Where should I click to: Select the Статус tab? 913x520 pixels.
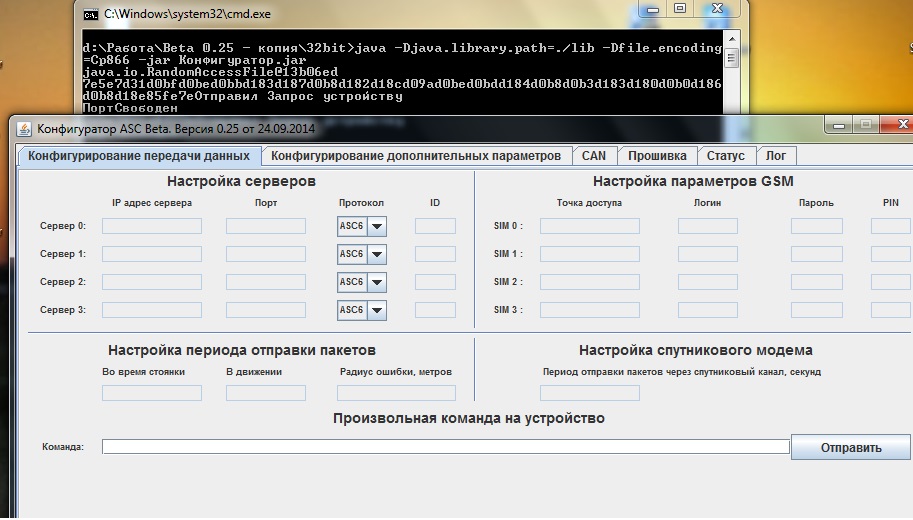pyautogui.click(x=725, y=156)
